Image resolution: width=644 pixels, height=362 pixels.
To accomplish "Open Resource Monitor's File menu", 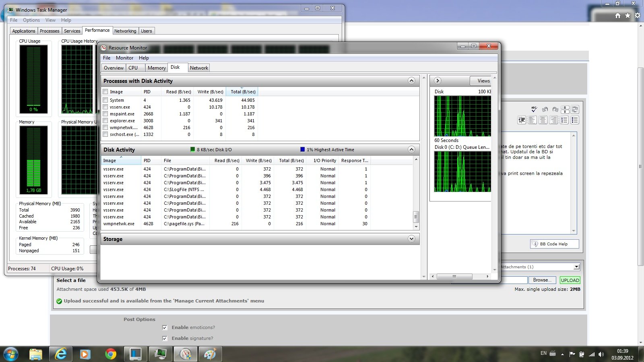I will (x=107, y=58).
